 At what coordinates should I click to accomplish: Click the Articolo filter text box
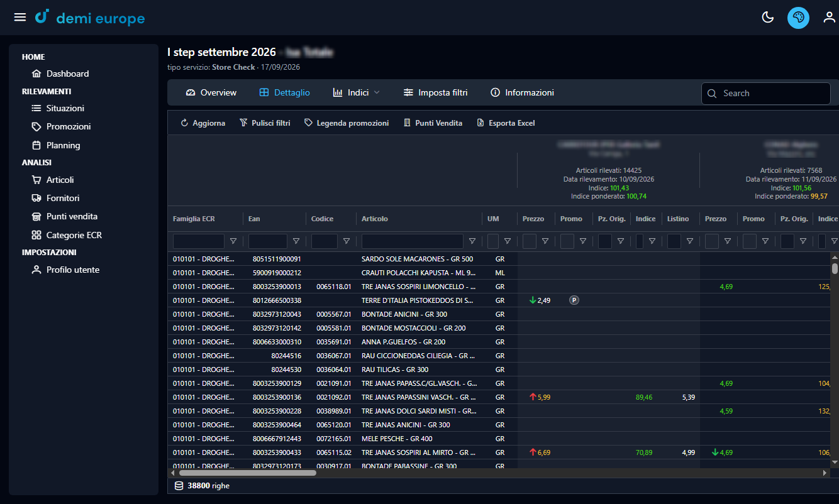point(413,241)
